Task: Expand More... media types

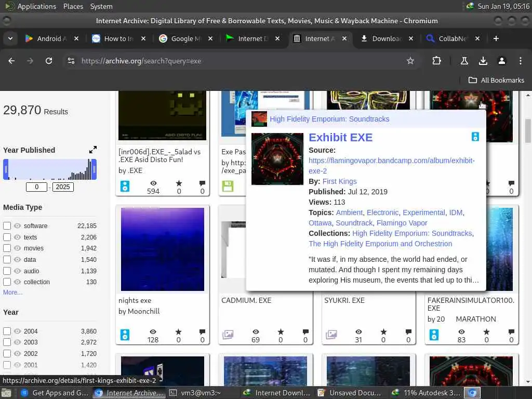Action: point(13,292)
